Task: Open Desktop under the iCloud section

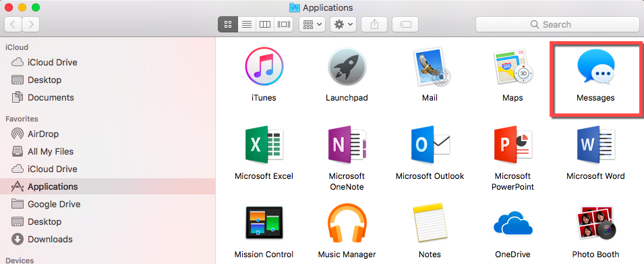Action: coord(108,80)
